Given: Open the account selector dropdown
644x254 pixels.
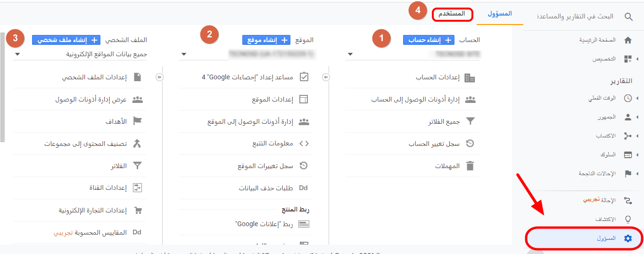Looking at the screenshot, I should (x=413, y=54).
